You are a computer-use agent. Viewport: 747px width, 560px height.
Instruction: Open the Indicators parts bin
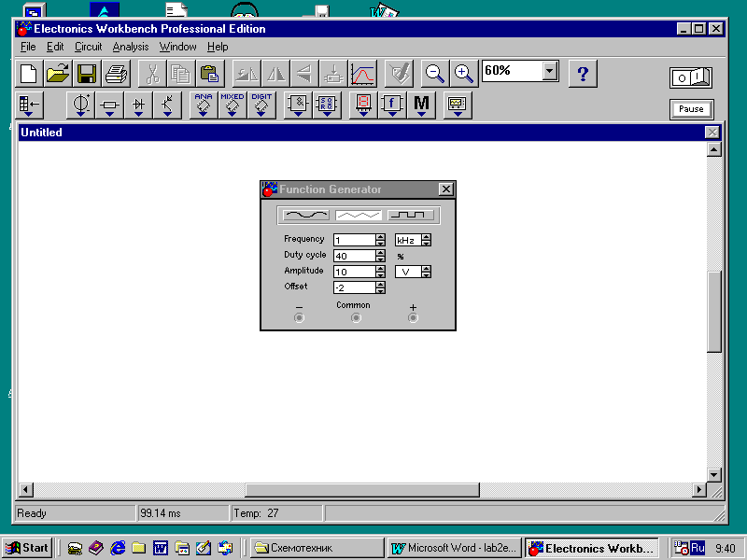[363, 105]
